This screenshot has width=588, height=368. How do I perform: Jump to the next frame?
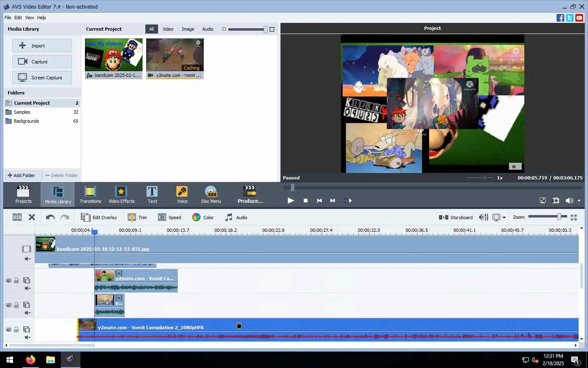pos(332,200)
